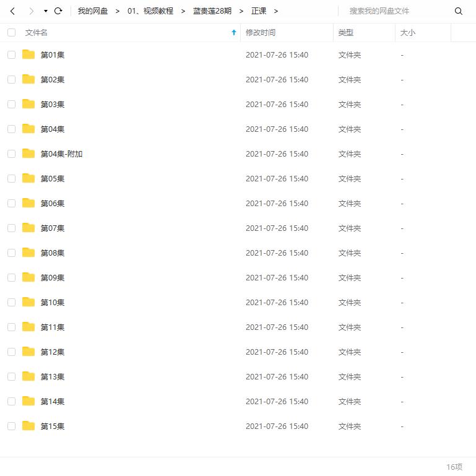Click the 第02集 folder icon
The image size is (476, 476).
click(28, 79)
